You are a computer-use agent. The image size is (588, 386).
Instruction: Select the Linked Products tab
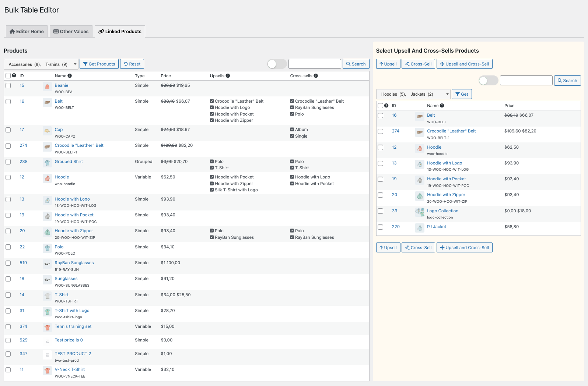pyautogui.click(x=120, y=32)
